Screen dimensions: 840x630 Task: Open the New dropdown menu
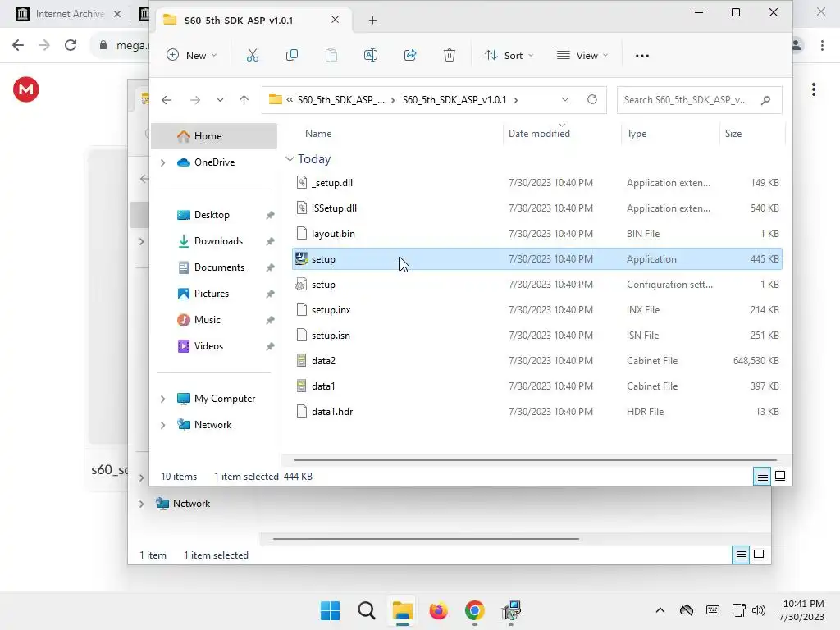coord(192,55)
